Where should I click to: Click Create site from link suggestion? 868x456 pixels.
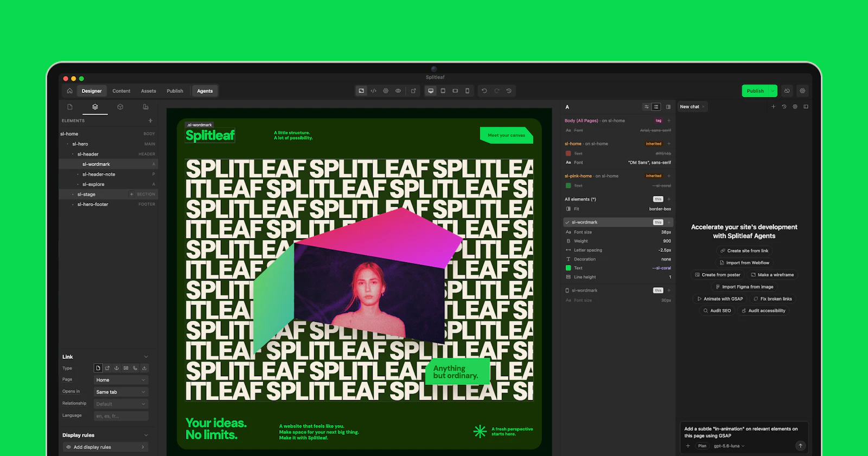(744, 251)
